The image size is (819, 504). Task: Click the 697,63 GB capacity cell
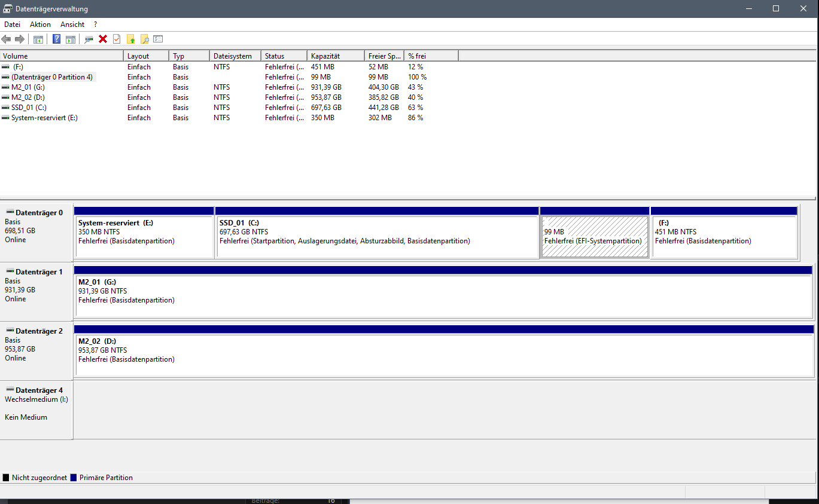tap(326, 108)
